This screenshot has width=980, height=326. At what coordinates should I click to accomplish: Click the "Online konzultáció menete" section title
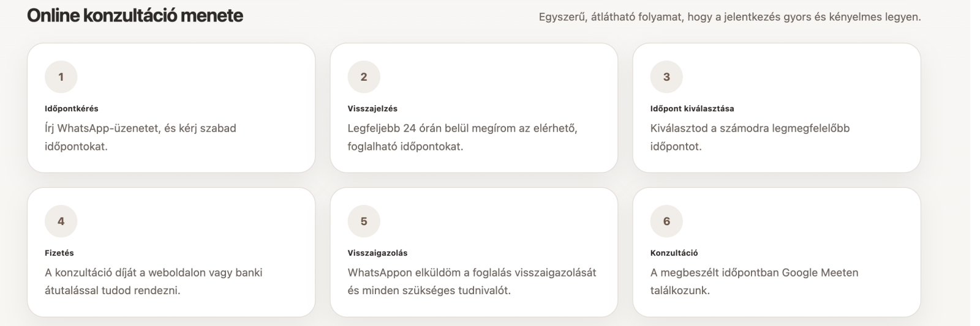click(x=135, y=16)
